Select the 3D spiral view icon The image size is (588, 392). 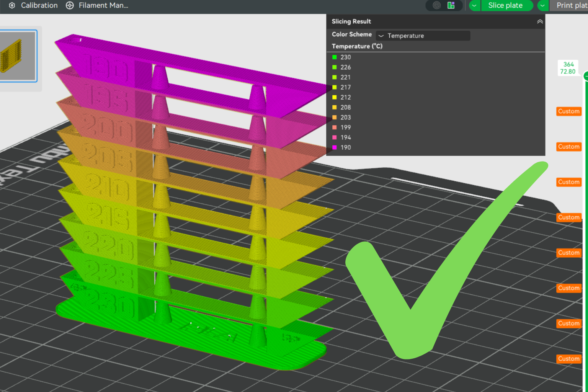coord(437,5)
